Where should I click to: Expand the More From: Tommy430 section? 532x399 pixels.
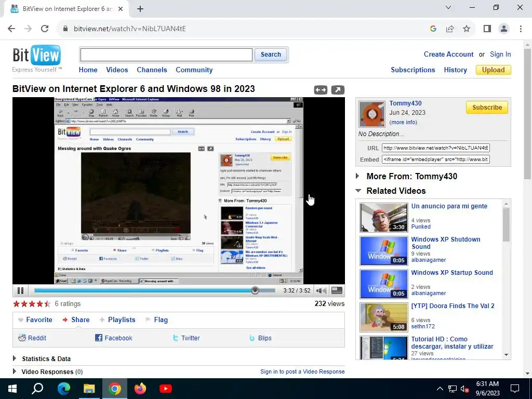pyautogui.click(x=357, y=176)
